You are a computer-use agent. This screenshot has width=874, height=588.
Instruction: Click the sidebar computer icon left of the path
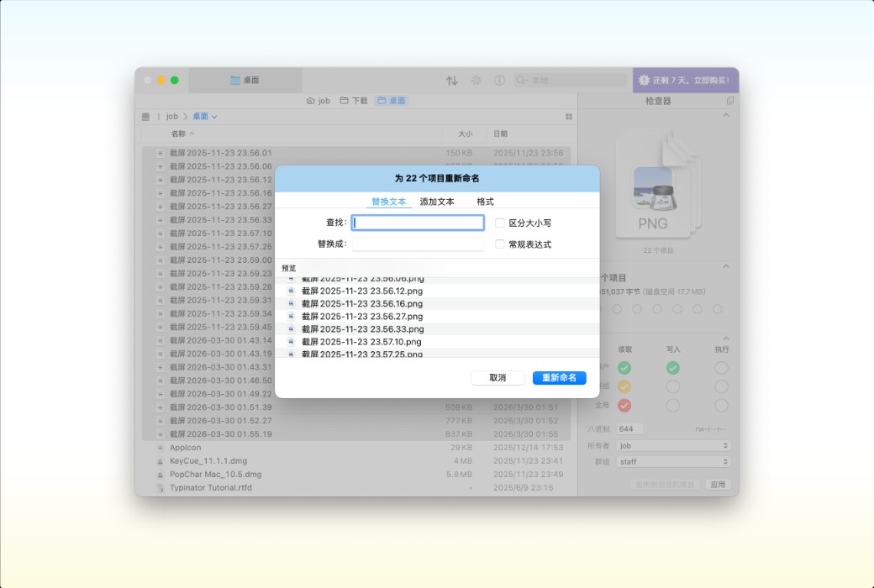[x=147, y=116]
